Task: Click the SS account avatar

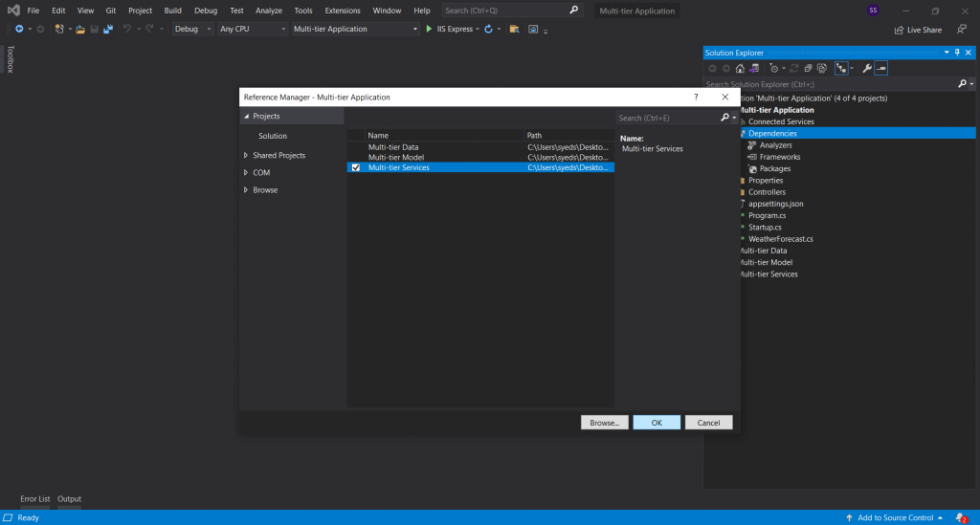Action: click(873, 10)
